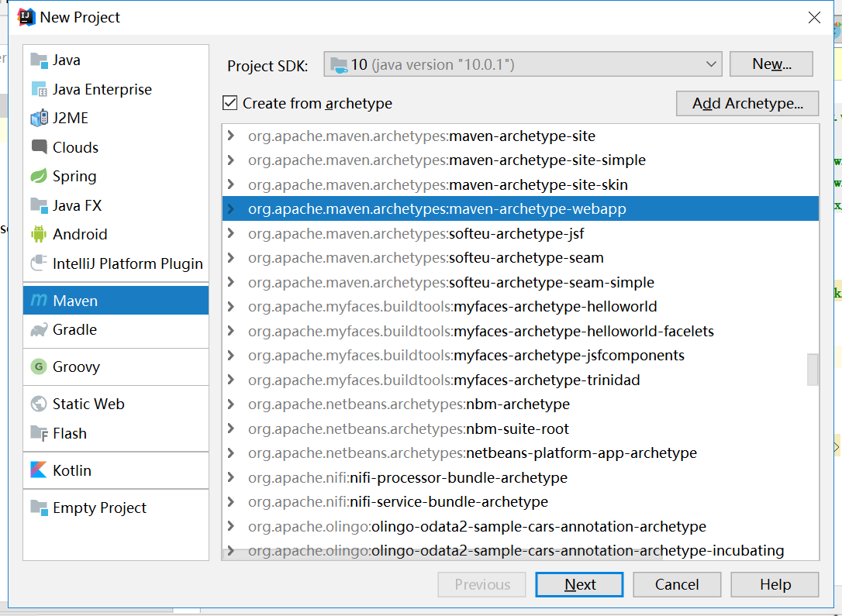Expand the softeu-archetype-jsf entry

pyautogui.click(x=230, y=233)
